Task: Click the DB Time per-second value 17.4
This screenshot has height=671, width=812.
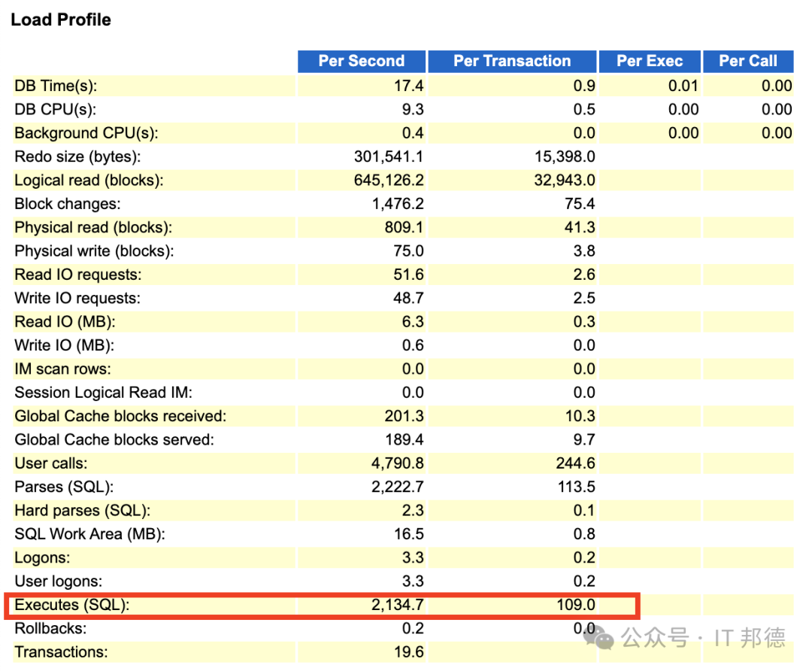Action: point(408,86)
